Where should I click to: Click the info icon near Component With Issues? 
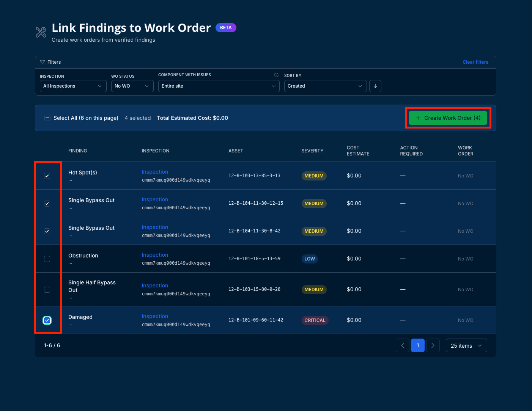point(276,75)
